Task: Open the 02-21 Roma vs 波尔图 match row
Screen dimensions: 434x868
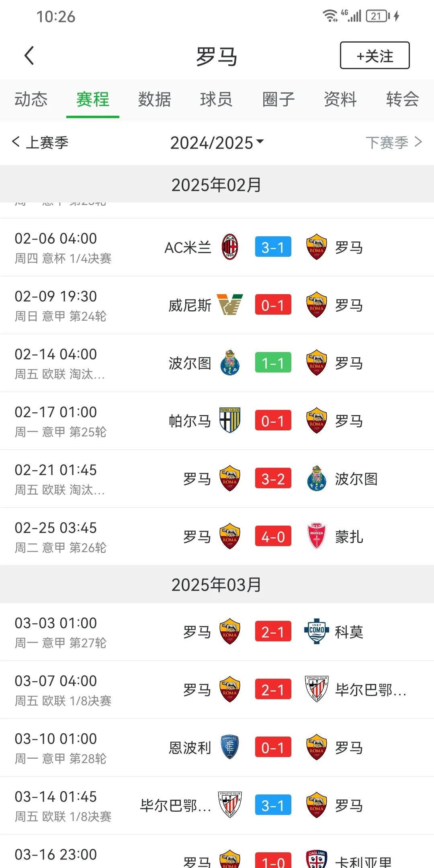Action: [x=217, y=479]
